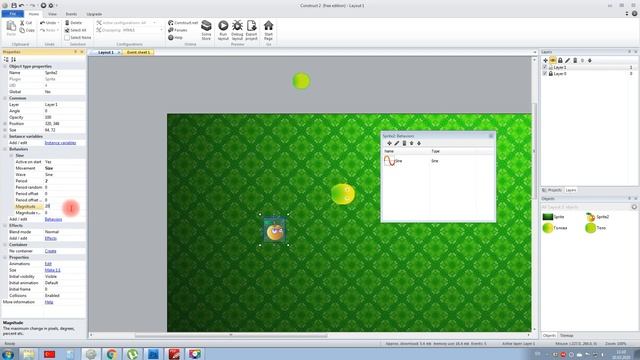Click the Period value field
The height and width of the screenshot is (360, 640).
pyautogui.click(x=64, y=181)
